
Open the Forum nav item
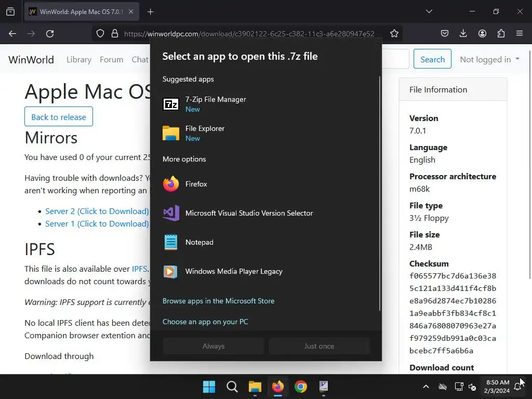pos(111,60)
